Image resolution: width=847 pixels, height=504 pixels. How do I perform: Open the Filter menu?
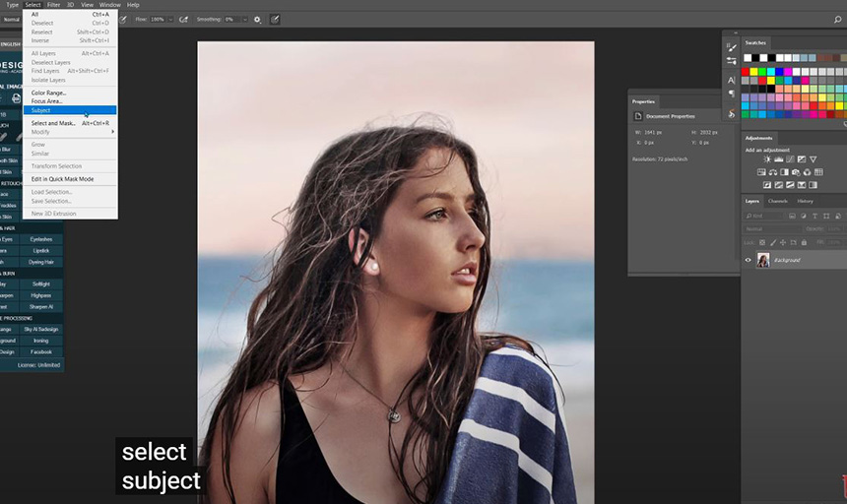[x=53, y=5]
